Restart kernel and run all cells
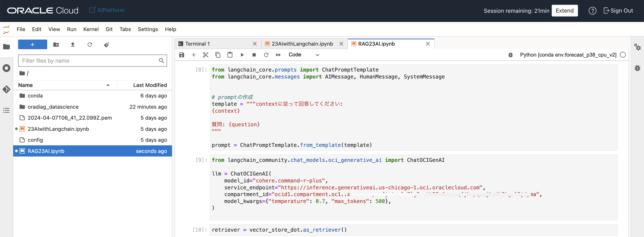 pyautogui.click(x=278, y=55)
